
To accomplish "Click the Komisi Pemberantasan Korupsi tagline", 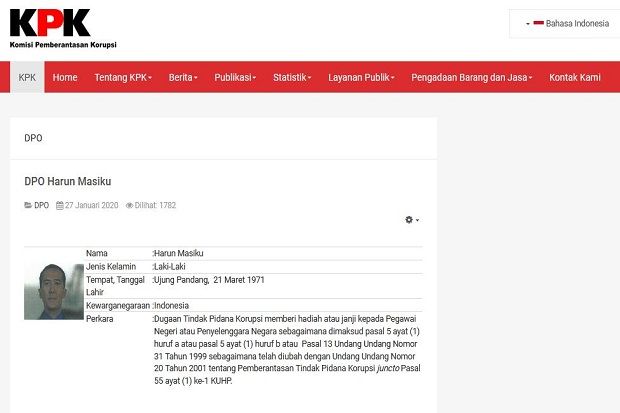I will click(x=63, y=45).
